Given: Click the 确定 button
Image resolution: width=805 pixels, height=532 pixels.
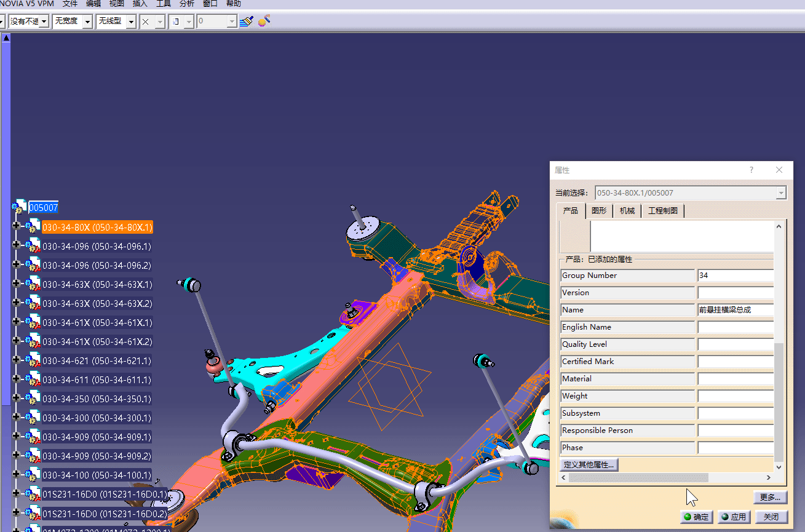Looking at the screenshot, I should (x=696, y=517).
